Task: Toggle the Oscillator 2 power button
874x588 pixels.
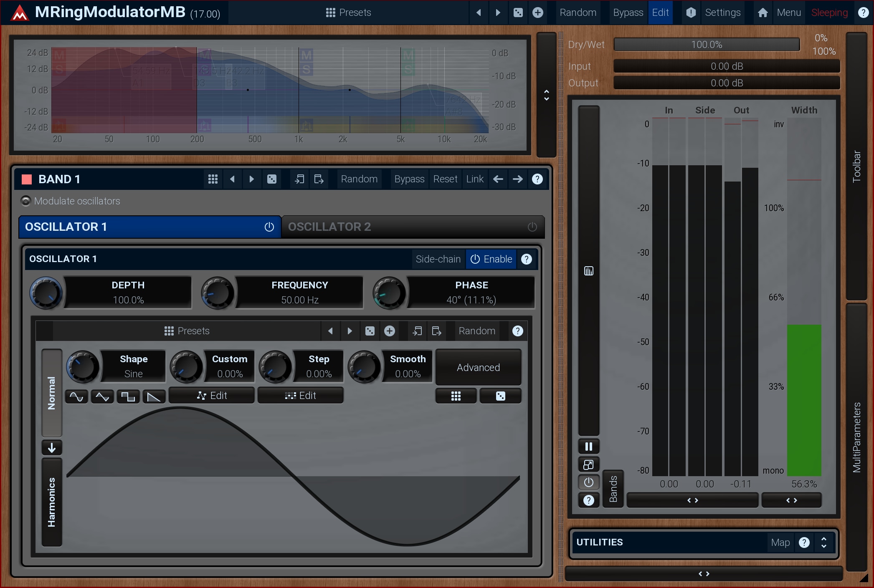Action: tap(532, 227)
